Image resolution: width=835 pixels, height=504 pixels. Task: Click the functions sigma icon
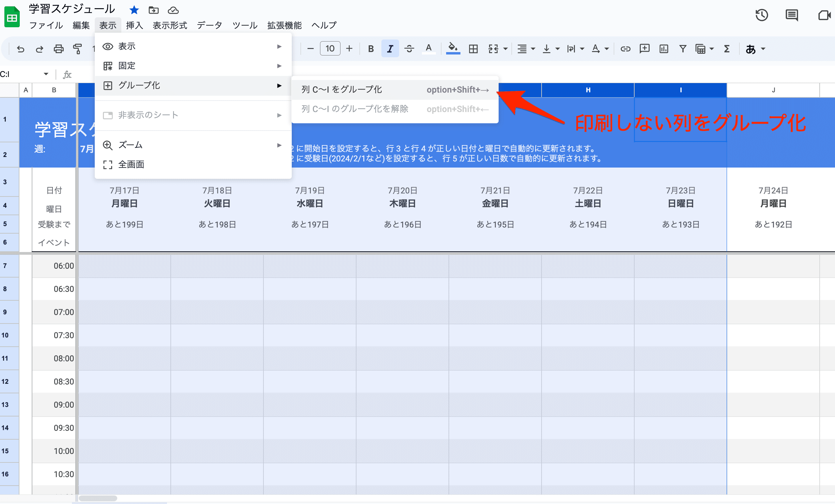[x=727, y=49]
